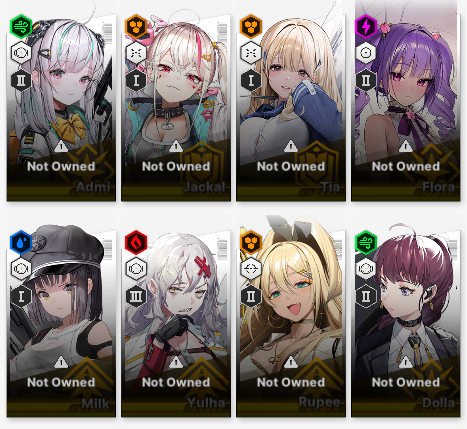Click Rupee's weapon type crosshair icon
Image resolution: width=467 pixels, height=429 pixels.
[x=251, y=269]
